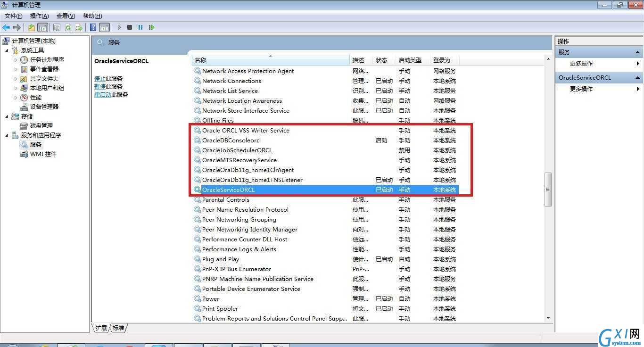Open help via the blue question mark icon
This screenshot has height=347, width=644.
[93, 27]
